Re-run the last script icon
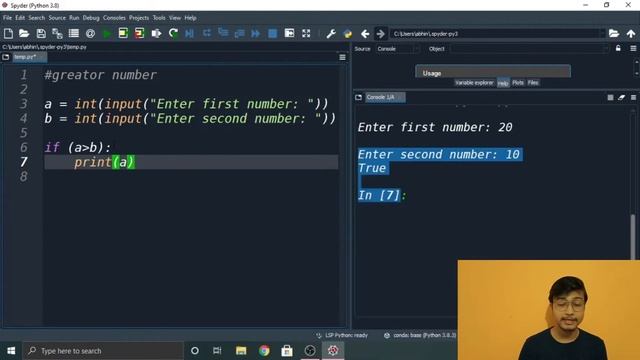 [173, 33]
